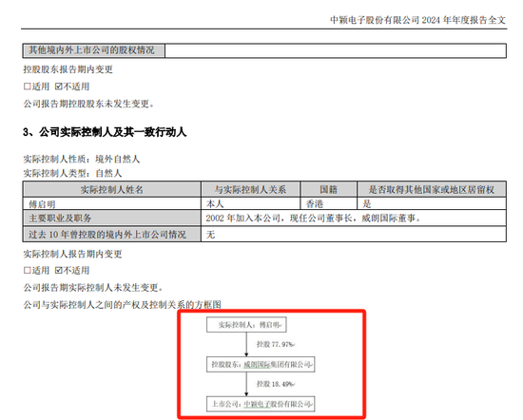Click the sentence 公司报告期控股股东未发生变更。
Screen dimensions: 523x420
pyautogui.click(x=88, y=104)
